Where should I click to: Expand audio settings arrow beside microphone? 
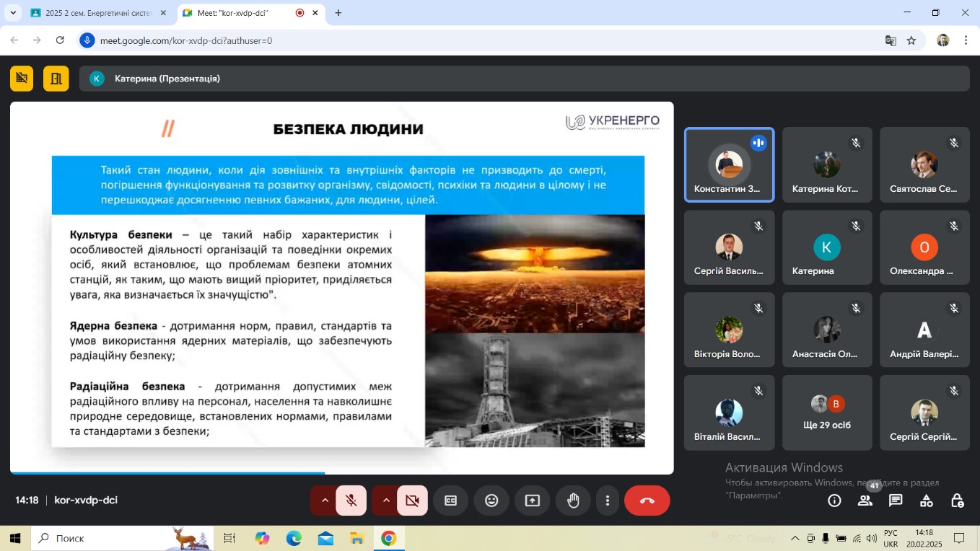click(325, 501)
